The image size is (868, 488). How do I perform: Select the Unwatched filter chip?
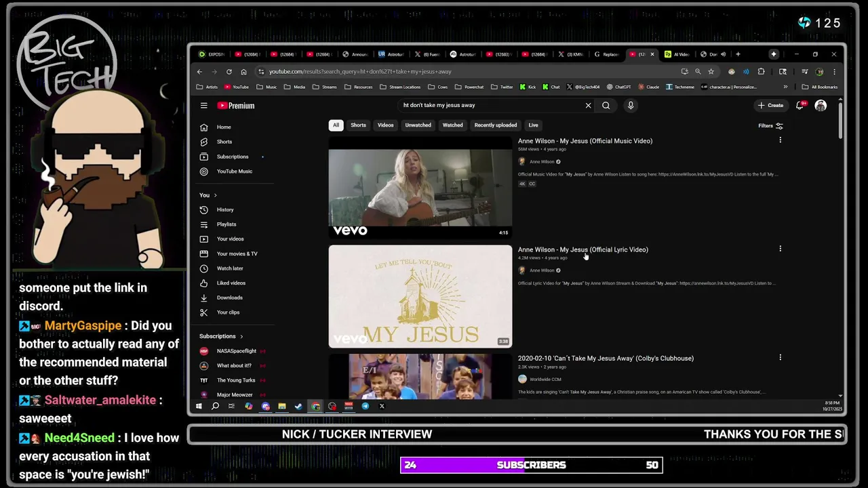(x=418, y=125)
